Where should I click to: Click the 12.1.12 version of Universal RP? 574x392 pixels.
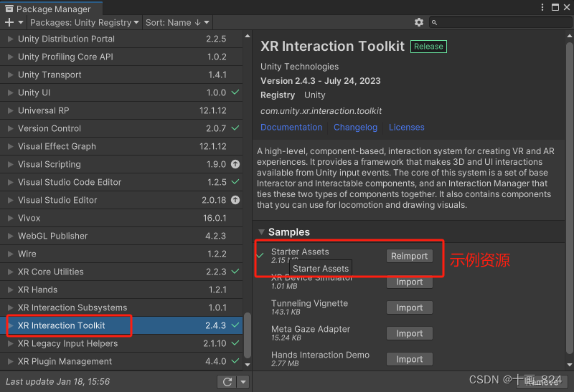(x=212, y=110)
